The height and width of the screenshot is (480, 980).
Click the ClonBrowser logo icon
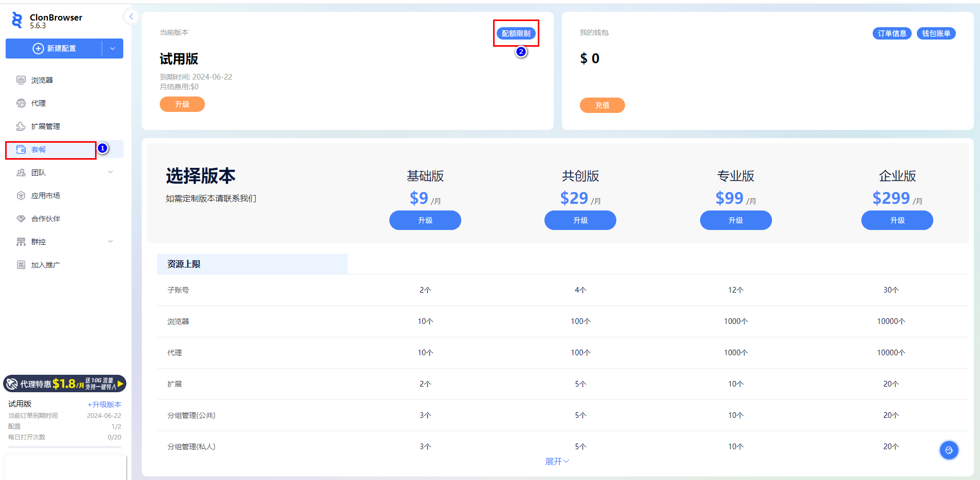[x=17, y=21]
